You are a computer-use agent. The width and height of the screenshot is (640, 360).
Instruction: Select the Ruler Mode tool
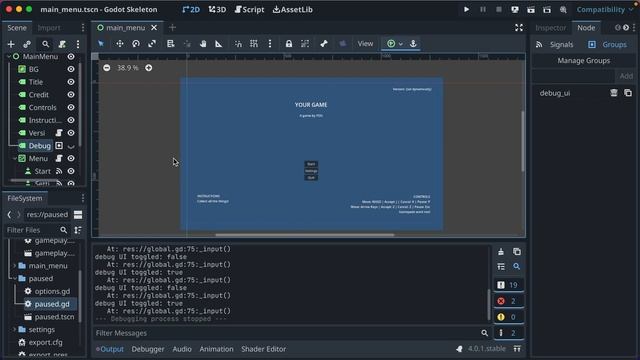[x=219, y=44]
